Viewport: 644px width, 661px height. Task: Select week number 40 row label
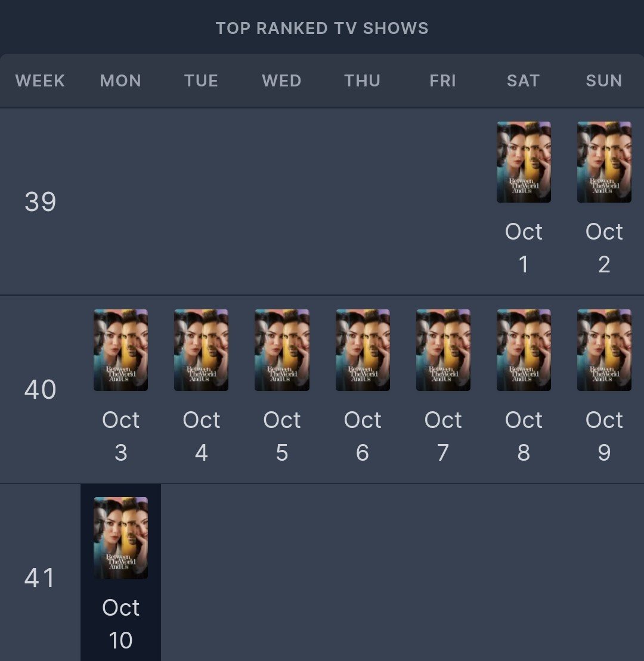tap(40, 390)
